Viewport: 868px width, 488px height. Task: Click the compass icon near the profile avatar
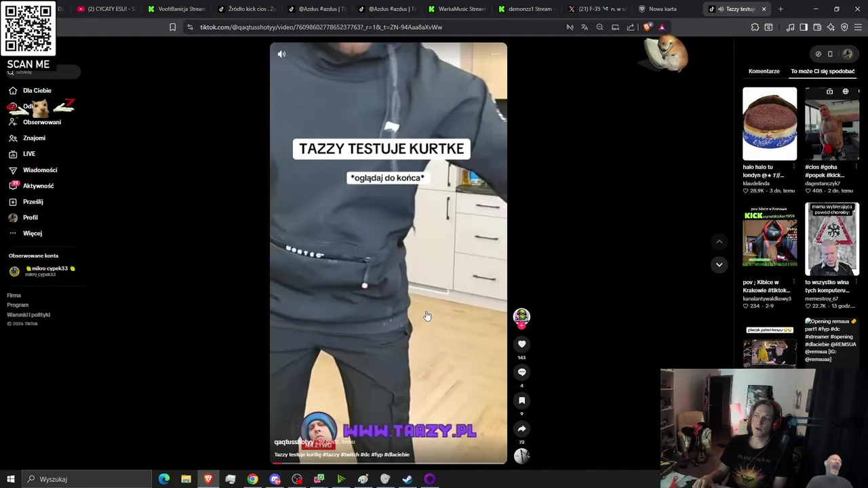click(818, 54)
